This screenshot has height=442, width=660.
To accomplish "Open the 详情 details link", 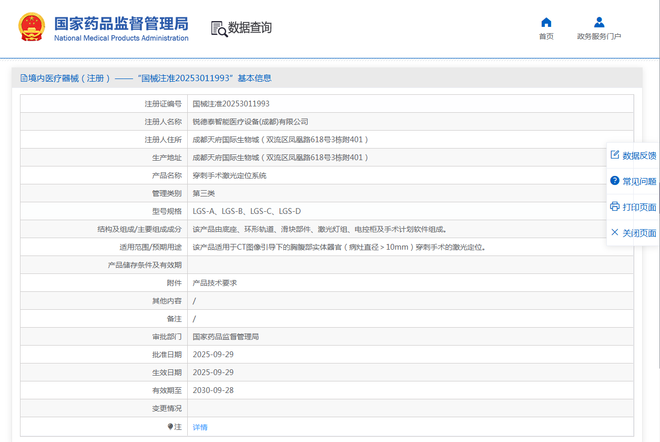I will tap(200, 427).
